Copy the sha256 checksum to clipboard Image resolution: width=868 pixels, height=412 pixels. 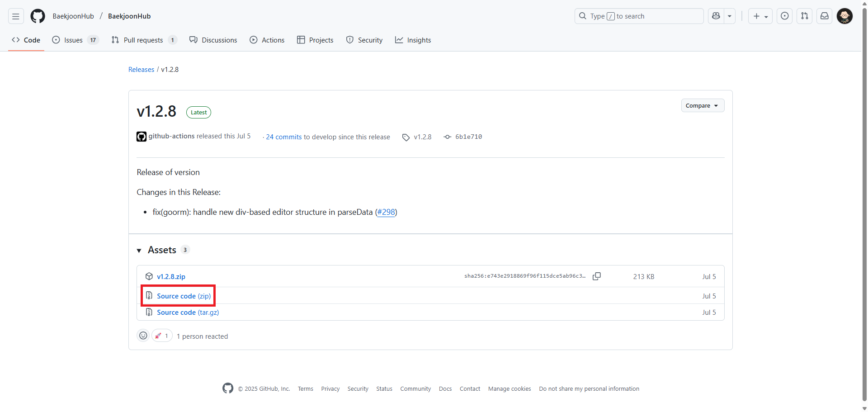point(597,276)
